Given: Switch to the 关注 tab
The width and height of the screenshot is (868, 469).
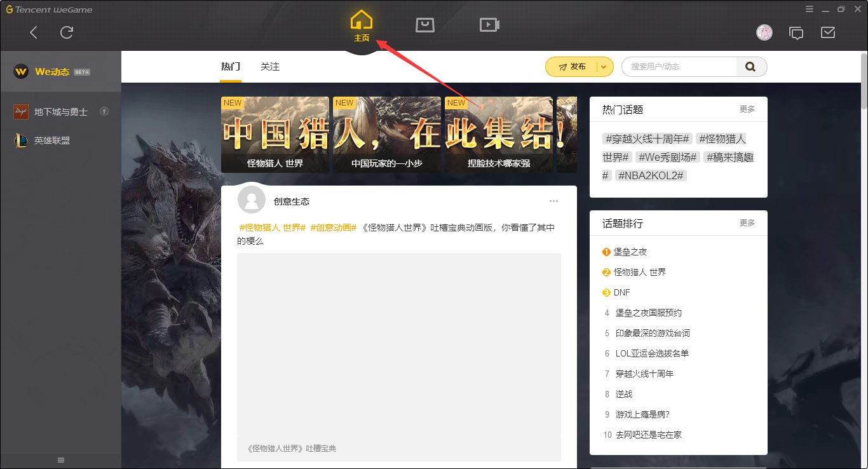Looking at the screenshot, I should pyautogui.click(x=270, y=66).
